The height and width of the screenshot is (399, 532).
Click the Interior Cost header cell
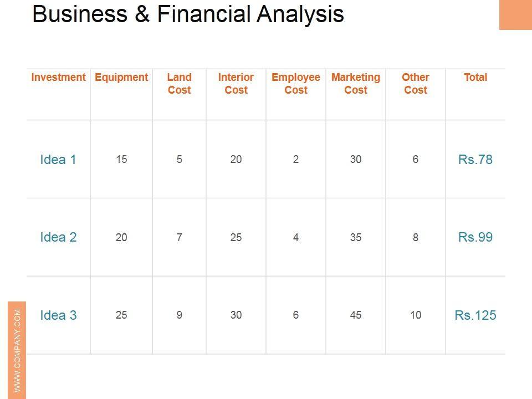click(x=236, y=84)
